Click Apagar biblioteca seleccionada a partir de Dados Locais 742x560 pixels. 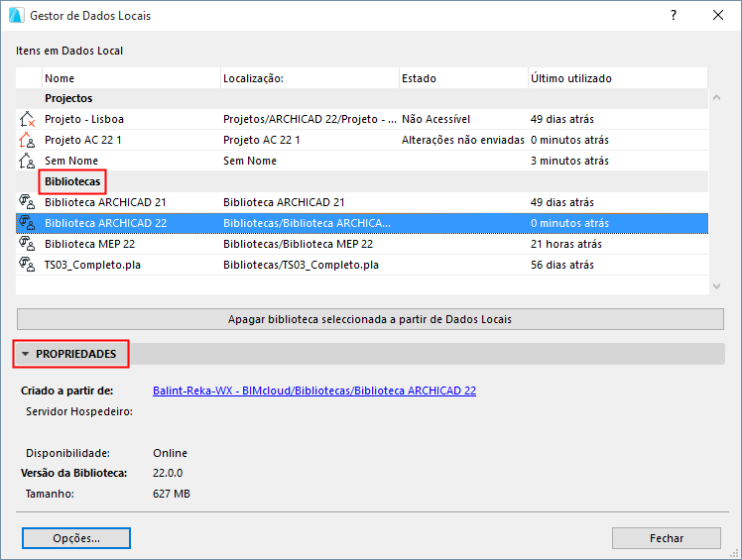tap(370, 319)
